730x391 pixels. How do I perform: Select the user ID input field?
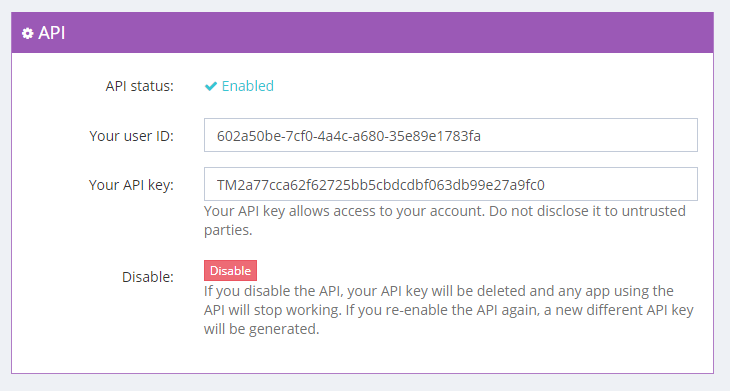tap(451, 135)
